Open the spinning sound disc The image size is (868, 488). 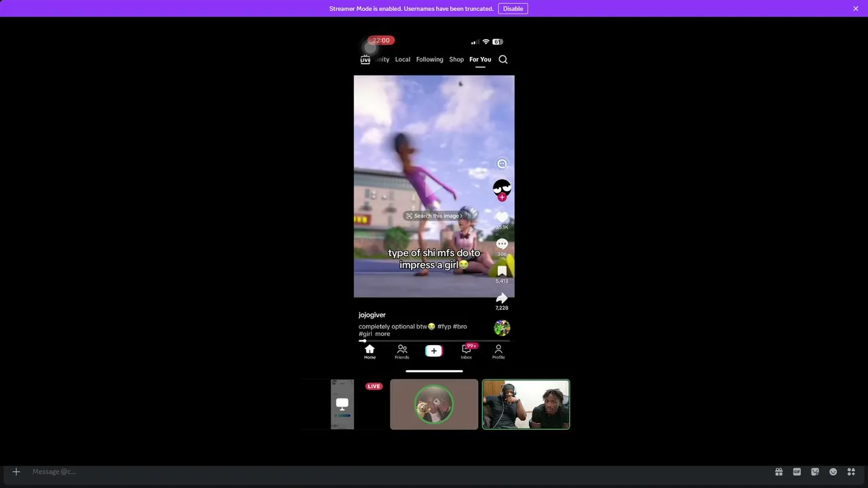(x=502, y=328)
